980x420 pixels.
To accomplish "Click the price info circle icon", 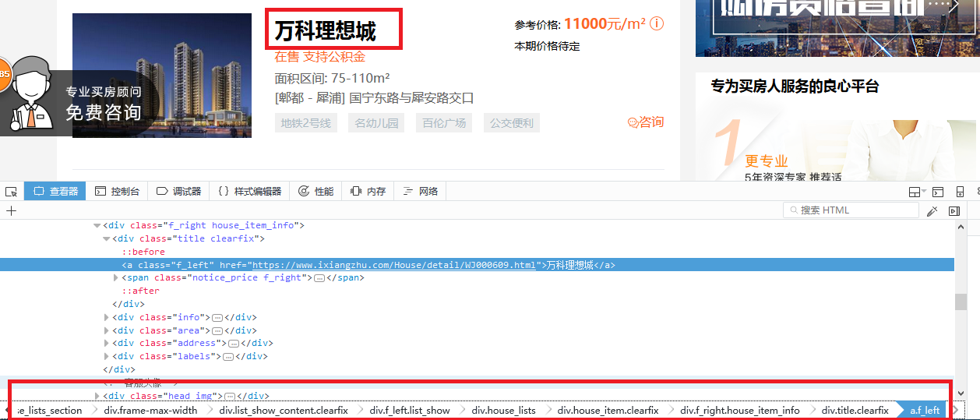I will point(657,24).
